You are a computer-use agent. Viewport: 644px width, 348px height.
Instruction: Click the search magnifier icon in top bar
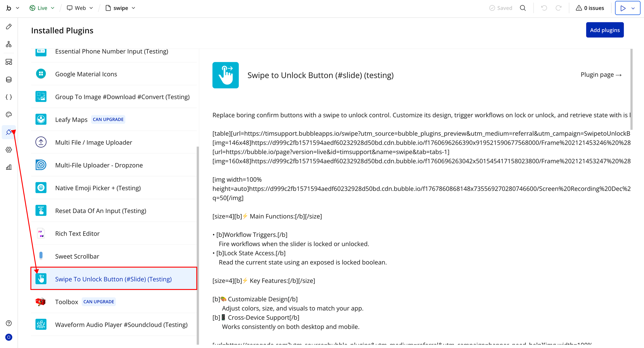523,8
